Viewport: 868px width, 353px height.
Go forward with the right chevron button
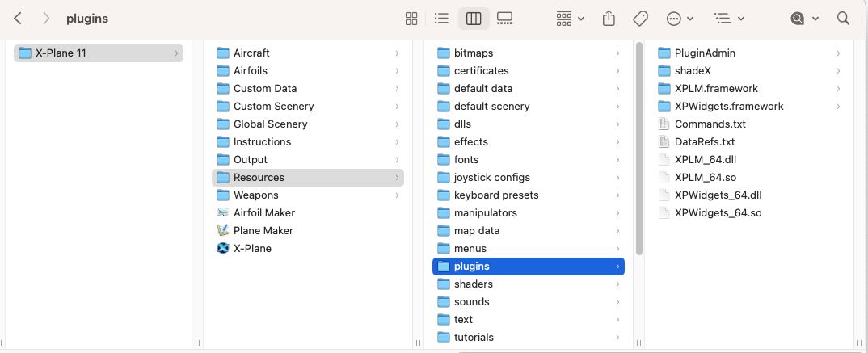click(x=47, y=19)
